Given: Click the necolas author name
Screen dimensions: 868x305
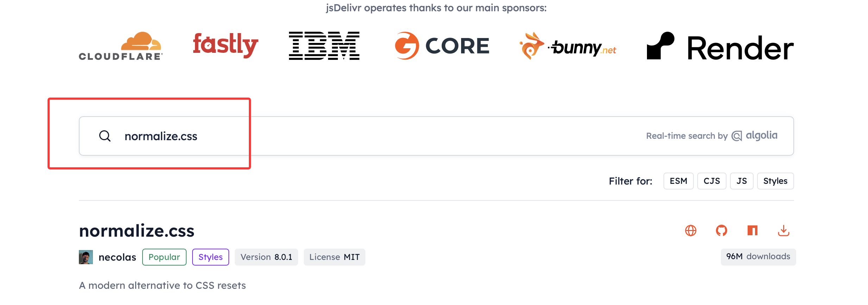Looking at the screenshot, I should click(117, 257).
